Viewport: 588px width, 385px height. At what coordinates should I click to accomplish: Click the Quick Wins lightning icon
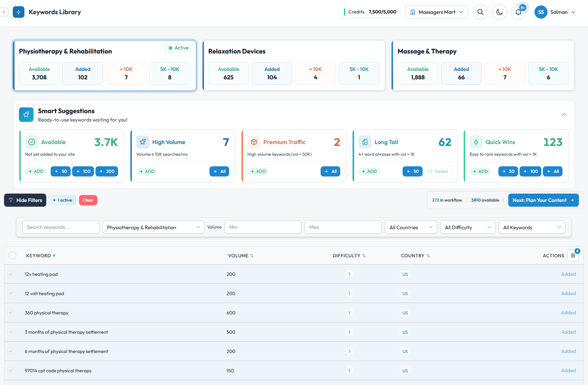[476, 142]
